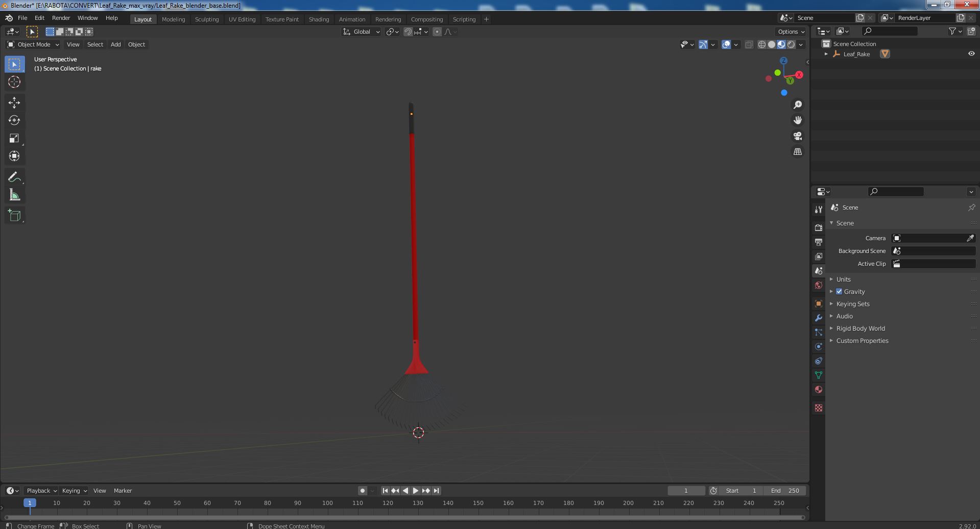The image size is (980, 529).
Task: Activate the Scale tool
Action: (14, 138)
